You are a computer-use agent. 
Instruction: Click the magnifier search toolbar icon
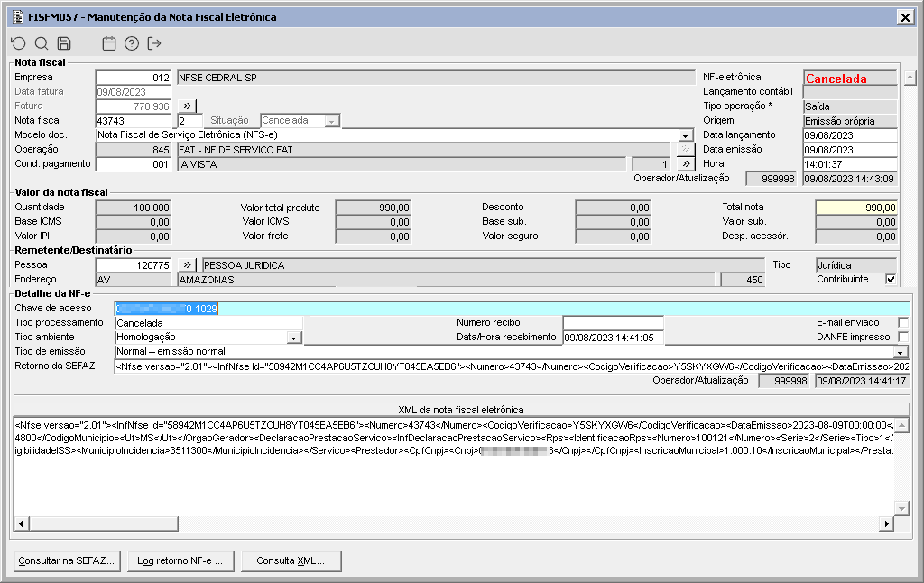42,43
